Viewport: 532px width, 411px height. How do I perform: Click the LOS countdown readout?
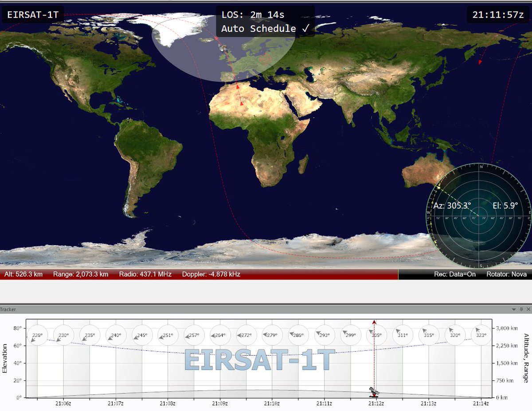point(253,14)
